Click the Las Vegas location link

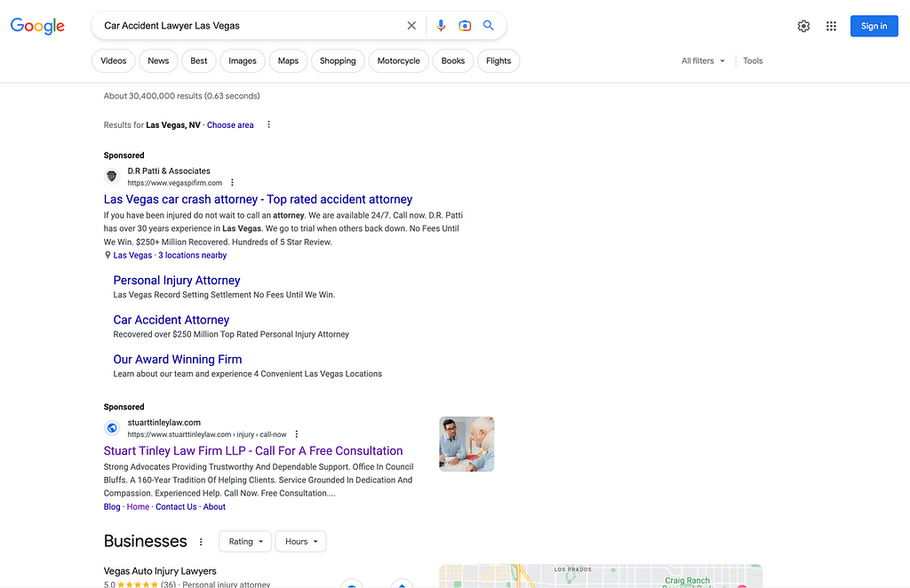coord(132,255)
